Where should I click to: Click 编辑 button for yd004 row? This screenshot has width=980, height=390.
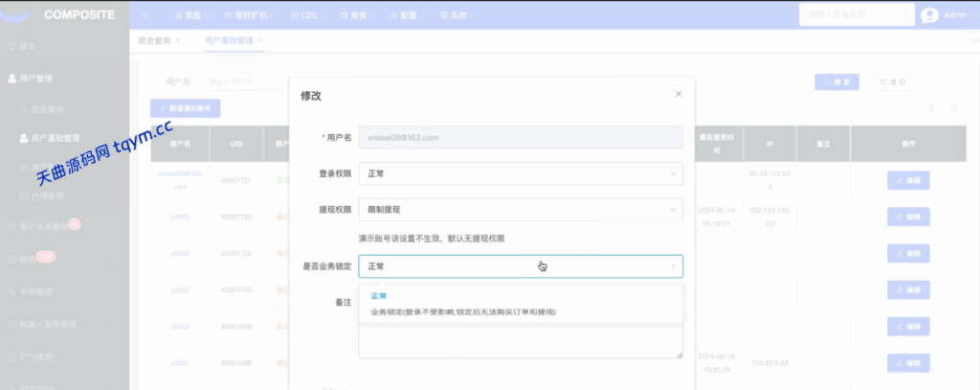click(x=909, y=254)
